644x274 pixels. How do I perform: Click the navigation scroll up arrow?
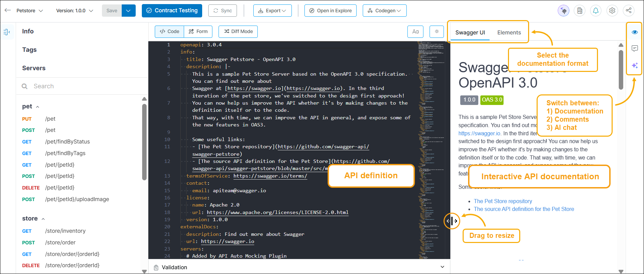pyautogui.click(x=144, y=99)
